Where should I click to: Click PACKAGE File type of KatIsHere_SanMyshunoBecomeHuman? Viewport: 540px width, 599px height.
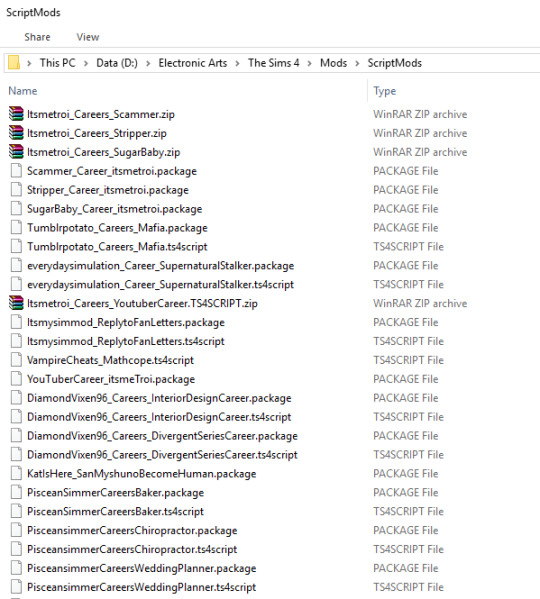(x=406, y=473)
